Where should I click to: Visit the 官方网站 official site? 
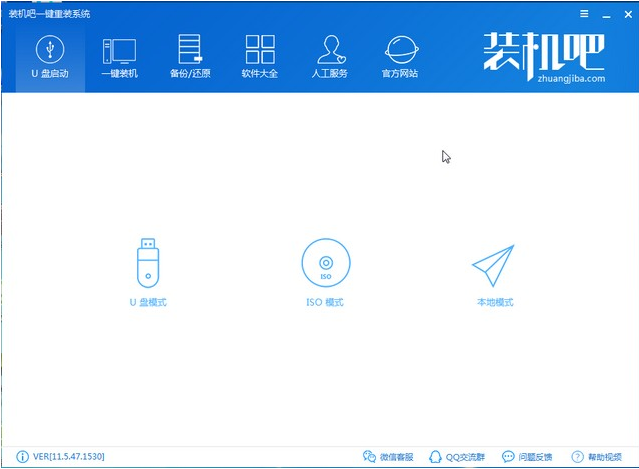point(400,57)
